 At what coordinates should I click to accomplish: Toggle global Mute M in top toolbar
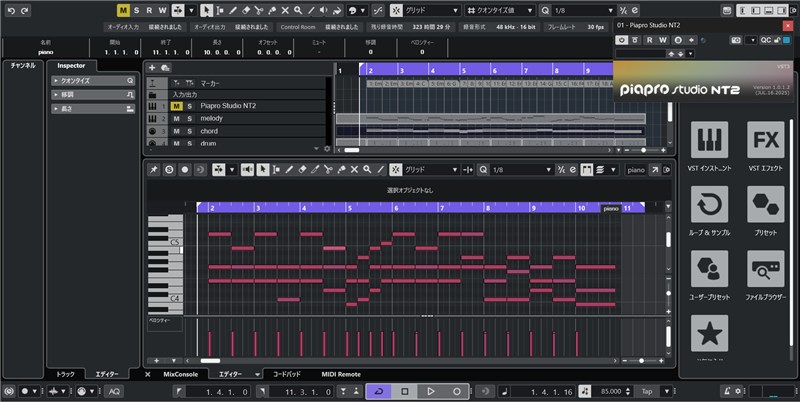tap(123, 10)
